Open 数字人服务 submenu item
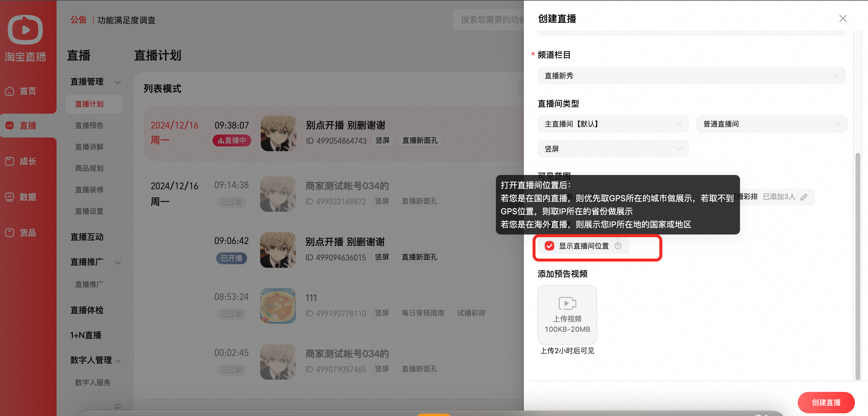 pyautogui.click(x=93, y=382)
